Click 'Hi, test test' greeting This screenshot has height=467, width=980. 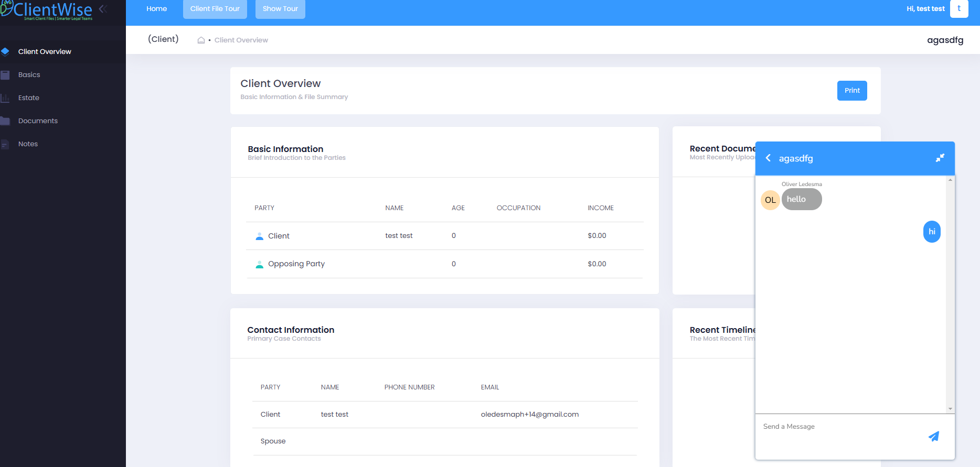[925, 9]
